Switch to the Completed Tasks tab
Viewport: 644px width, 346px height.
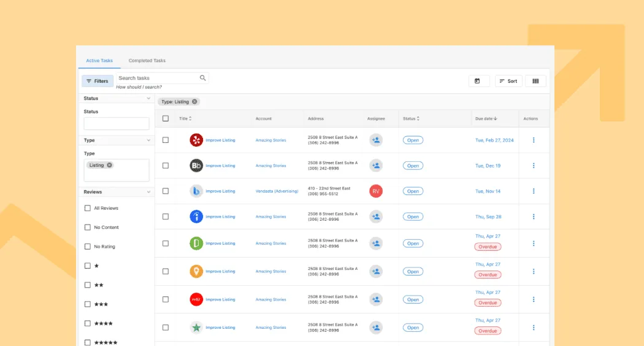click(147, 61)
